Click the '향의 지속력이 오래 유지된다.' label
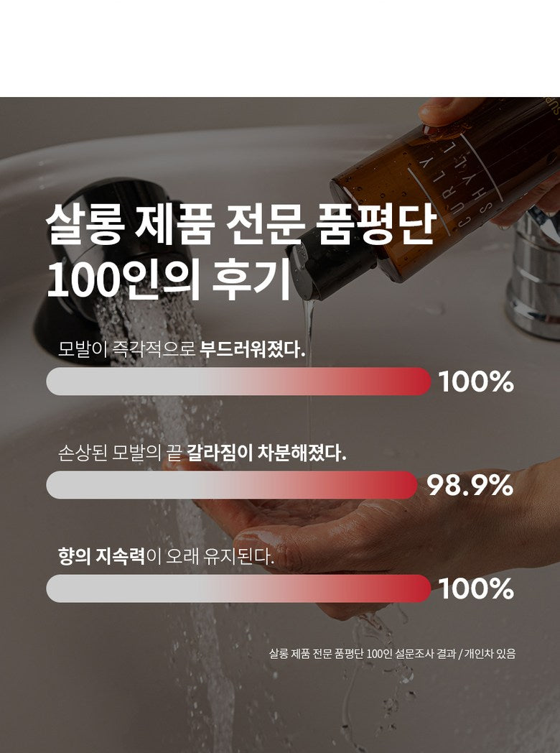The image size is (560, 753). pyautogui.click(x=166, y=557)
